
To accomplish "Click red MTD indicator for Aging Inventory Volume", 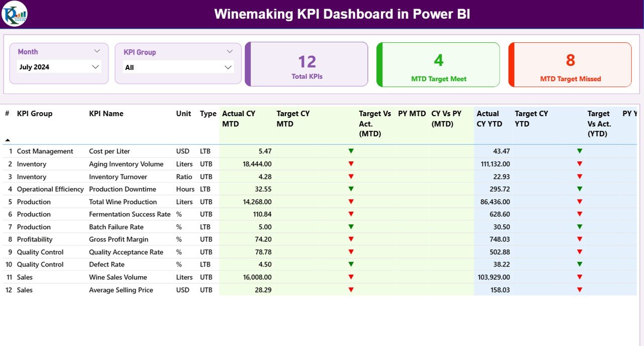I will [351, 163].
